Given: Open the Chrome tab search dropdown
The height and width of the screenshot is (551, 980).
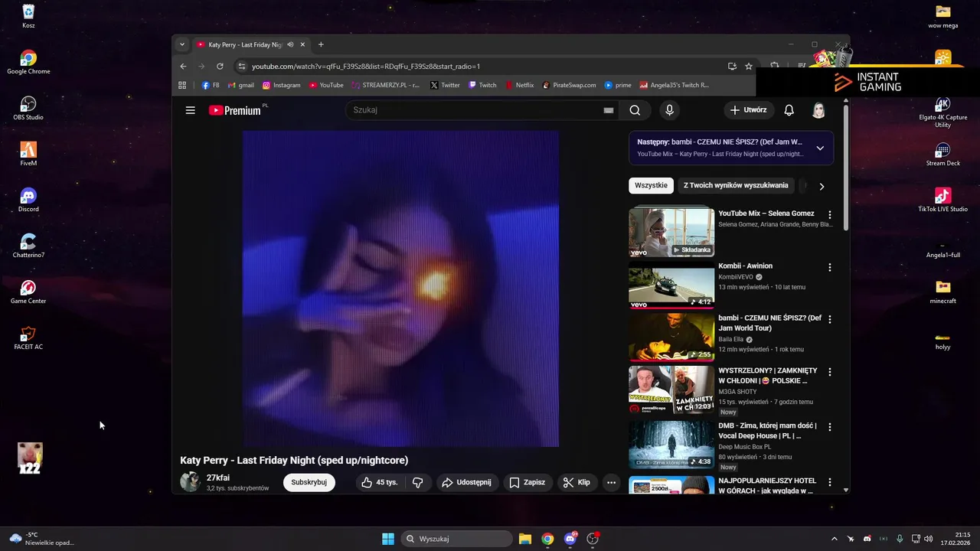Looking at the screenshot, I should [x=181, y=44].
